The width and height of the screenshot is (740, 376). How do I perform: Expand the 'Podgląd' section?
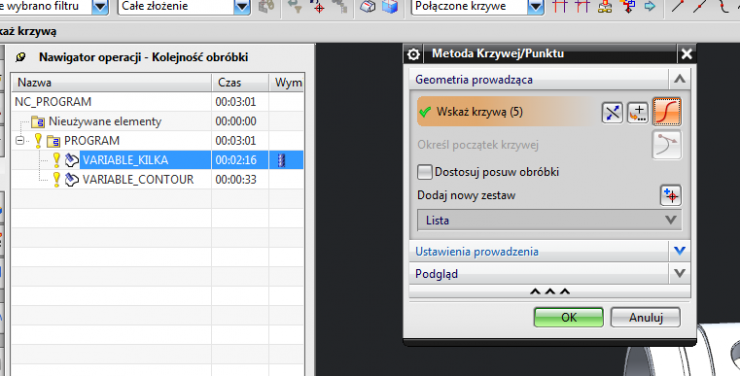[680, 273]
